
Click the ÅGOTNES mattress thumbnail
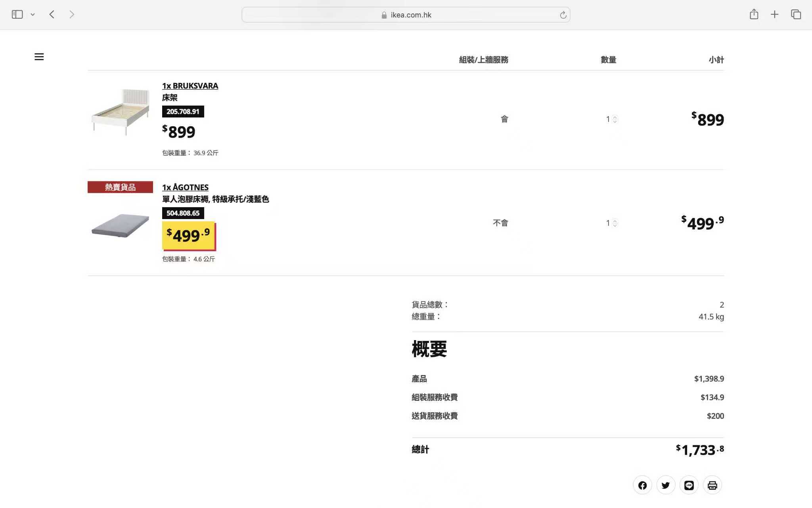pyautogui.click(x=121, y=225)
